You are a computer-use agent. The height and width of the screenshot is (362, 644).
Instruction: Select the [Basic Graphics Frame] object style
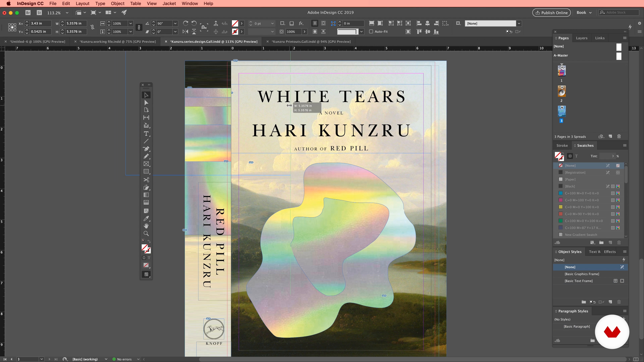pos(582,274)
